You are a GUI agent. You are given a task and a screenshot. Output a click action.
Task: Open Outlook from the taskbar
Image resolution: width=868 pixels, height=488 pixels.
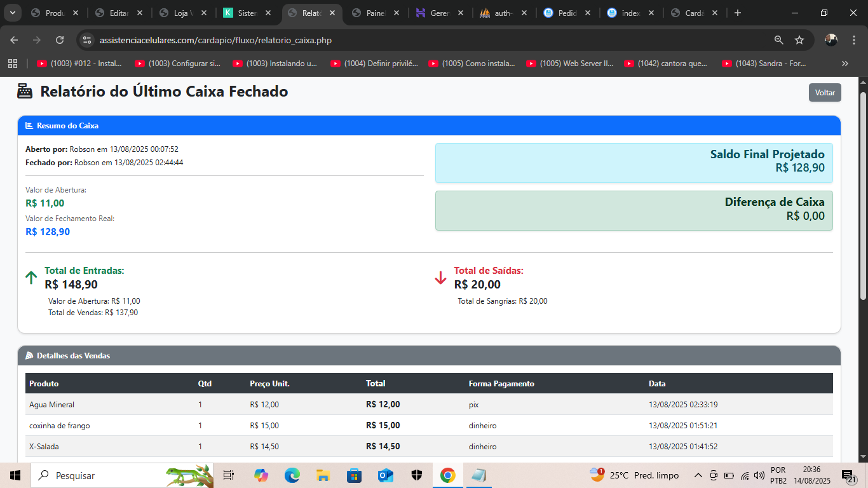tap(385, 475)
